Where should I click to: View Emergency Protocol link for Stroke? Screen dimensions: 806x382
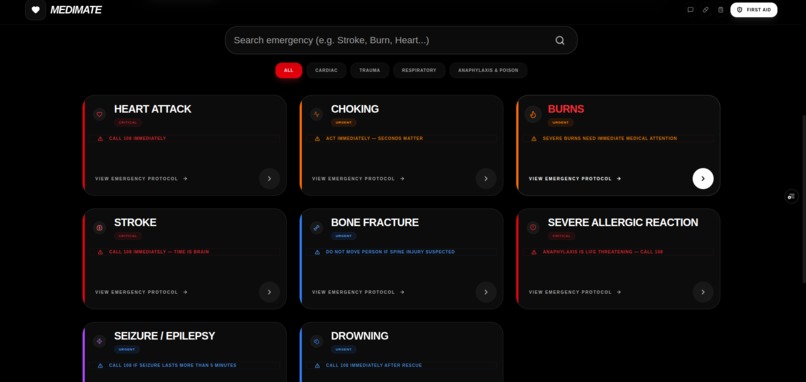[141, 292]
